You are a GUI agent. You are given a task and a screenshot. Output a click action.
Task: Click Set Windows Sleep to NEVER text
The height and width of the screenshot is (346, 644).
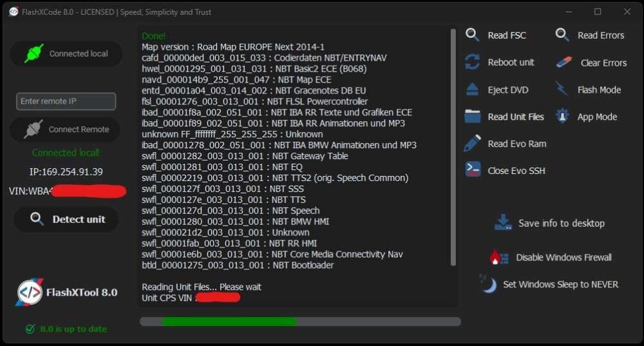coord(561,284)
